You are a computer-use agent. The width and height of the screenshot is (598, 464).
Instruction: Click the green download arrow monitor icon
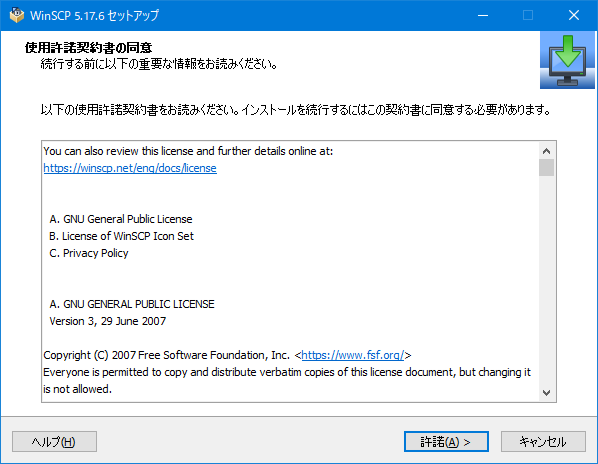[x=567, y=60]
